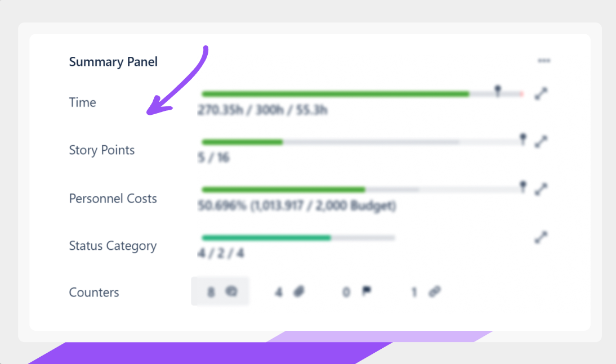Expand the Story Points progress row
616x364 pixels.
point(541,141)
